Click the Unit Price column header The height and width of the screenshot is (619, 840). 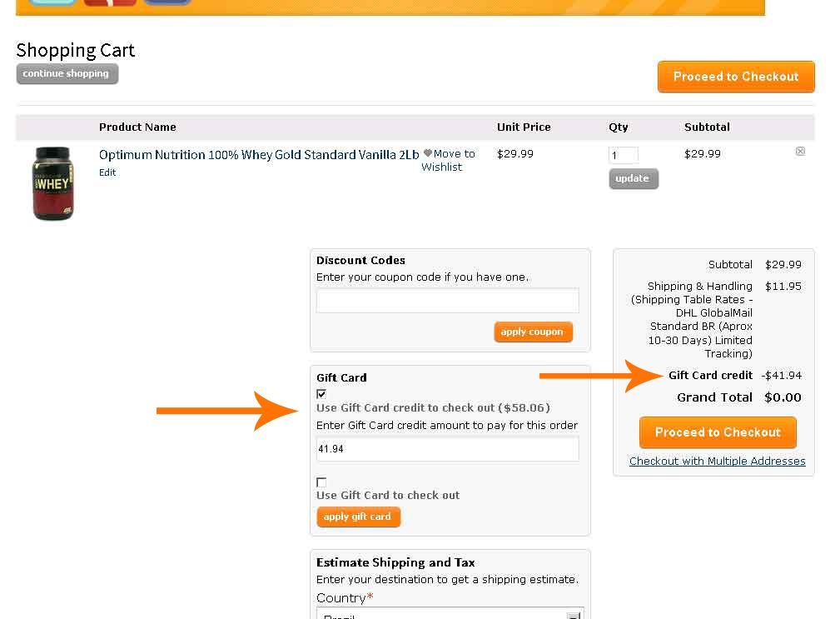tap(524, 127)
